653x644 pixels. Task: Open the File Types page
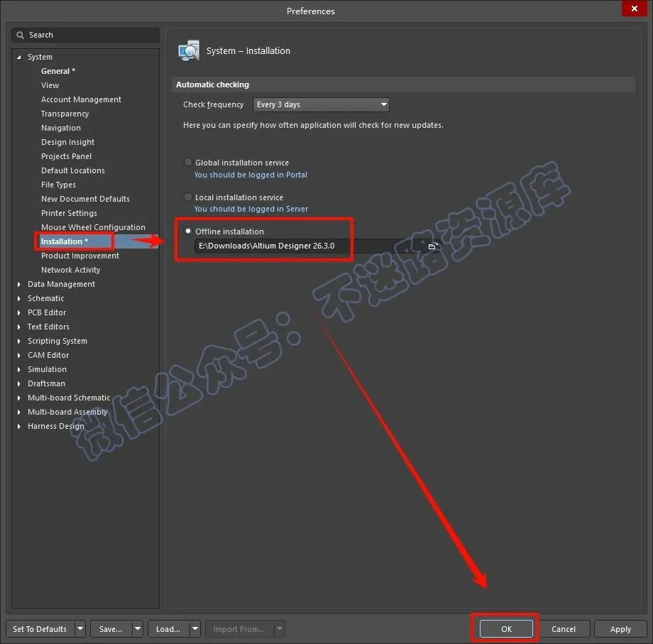58,185
